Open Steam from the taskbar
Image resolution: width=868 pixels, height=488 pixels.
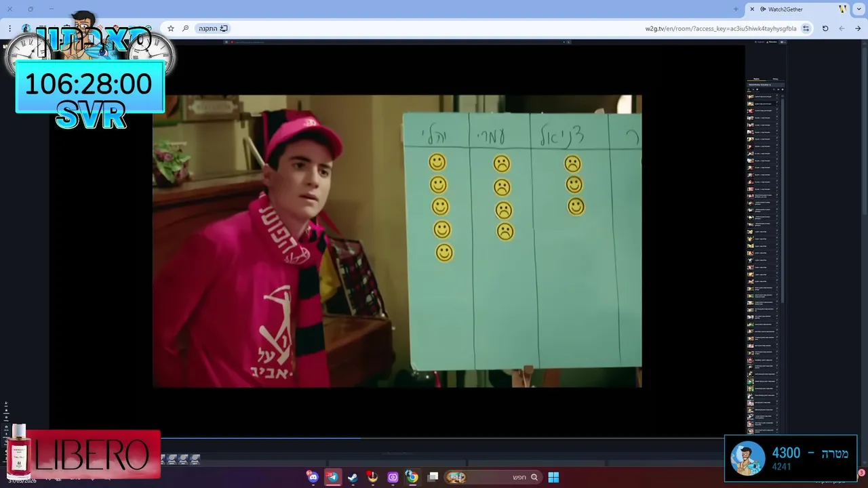point(353,477)
